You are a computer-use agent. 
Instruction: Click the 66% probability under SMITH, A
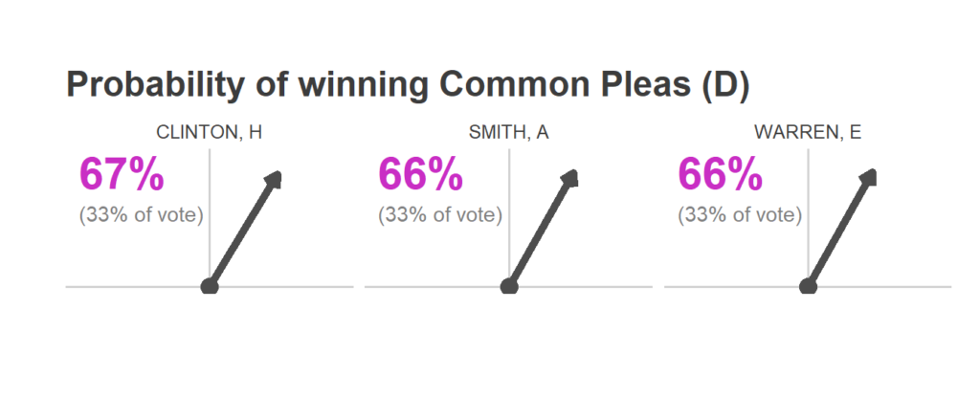click(420, 174)
